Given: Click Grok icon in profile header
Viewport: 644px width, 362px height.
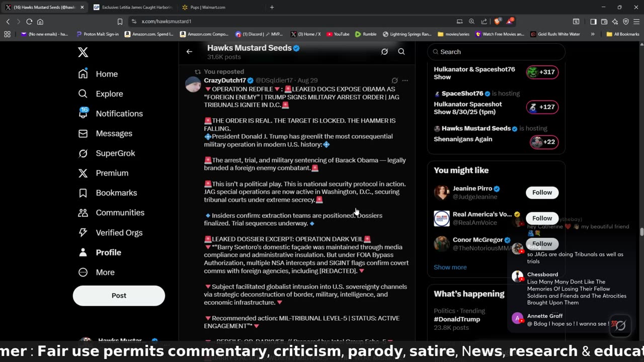Looking at the screenshot, I should click(384, 52).
